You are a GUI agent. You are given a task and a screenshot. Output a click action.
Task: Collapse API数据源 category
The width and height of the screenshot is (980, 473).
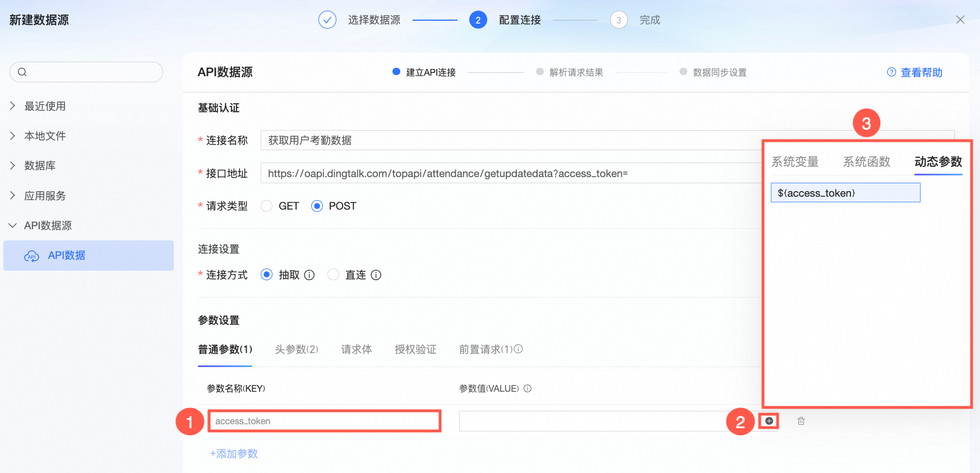coord(12,225)
